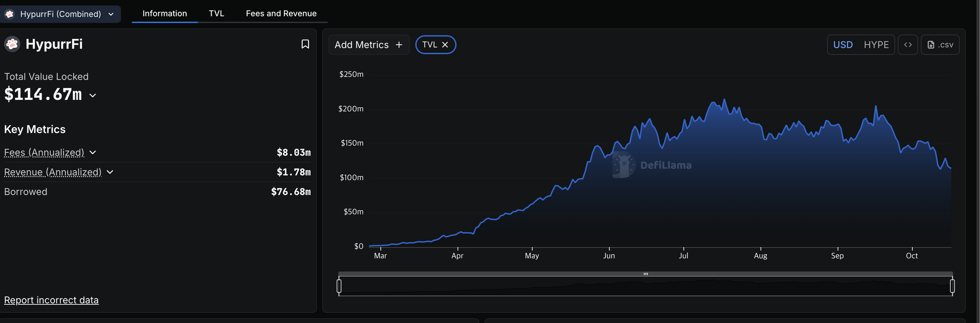Remove the TVL metric chip
This screenshot has height=323, width=980.
pos(445,45)
